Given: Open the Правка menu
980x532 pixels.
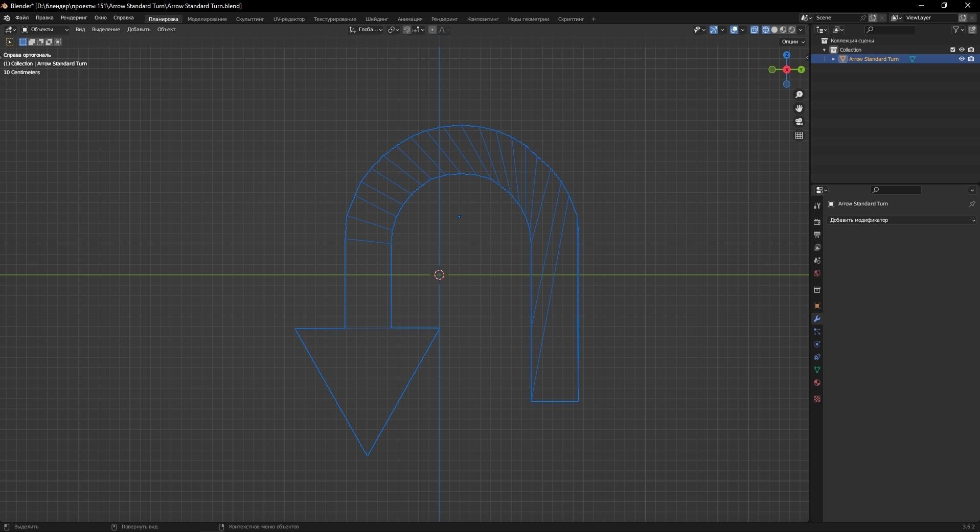Looking at the screenshot, I should (44, 18).
